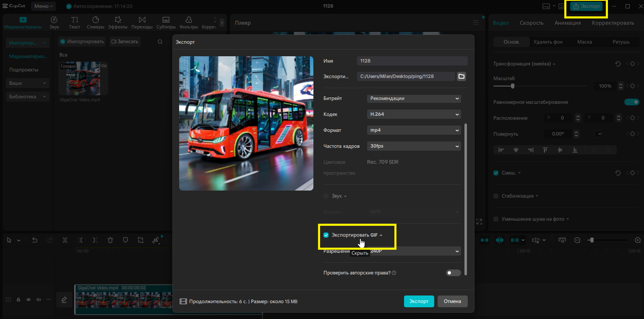Enable the Стабилизация checkbox
This screenshot has height=319, width=644.
coord(496,196)
